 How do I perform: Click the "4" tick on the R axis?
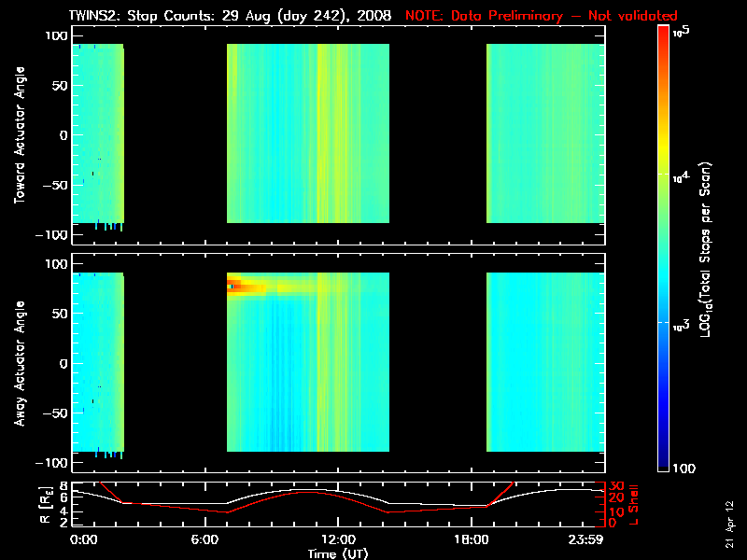[63, 512]
